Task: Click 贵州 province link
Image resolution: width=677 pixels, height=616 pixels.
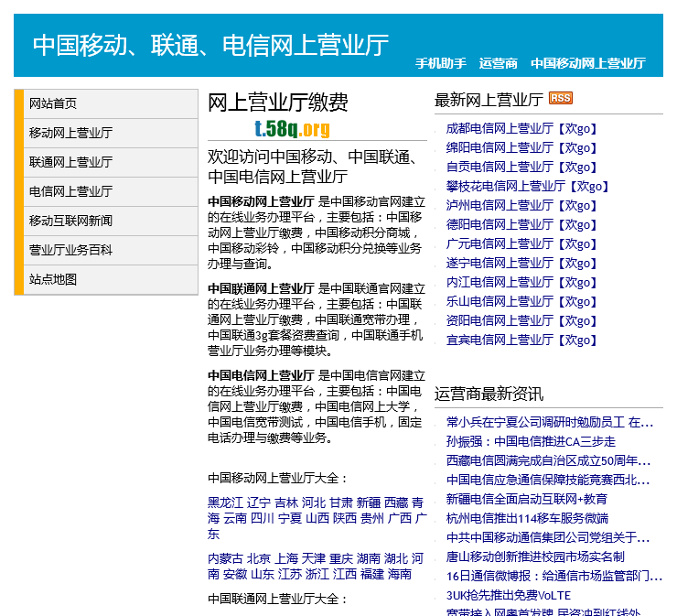Action: (372, 518)
